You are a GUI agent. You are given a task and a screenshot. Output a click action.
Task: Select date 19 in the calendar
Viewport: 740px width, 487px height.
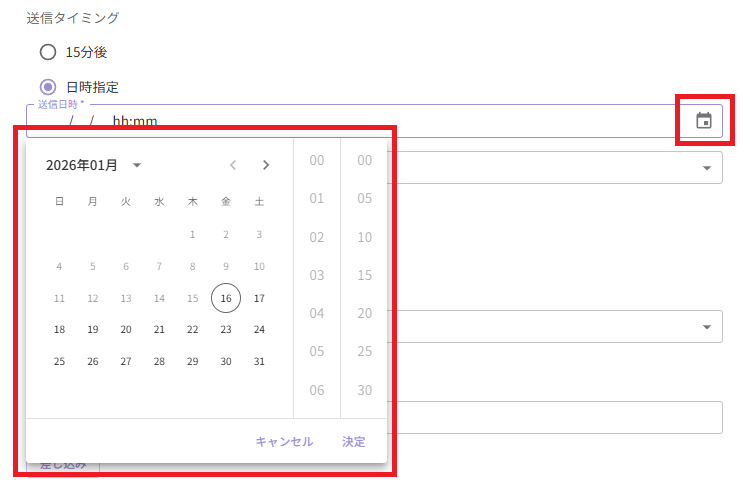coord(93,329)
